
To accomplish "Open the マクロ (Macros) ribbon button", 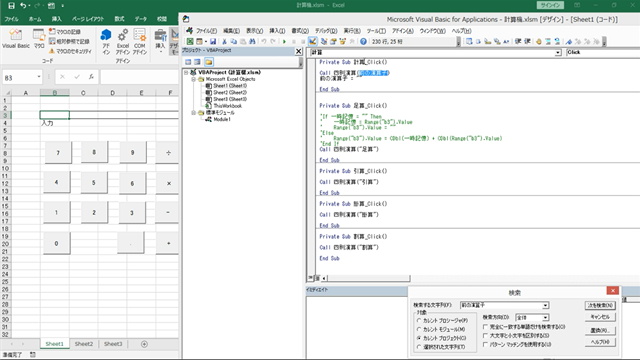I will (x=39, y=39).
